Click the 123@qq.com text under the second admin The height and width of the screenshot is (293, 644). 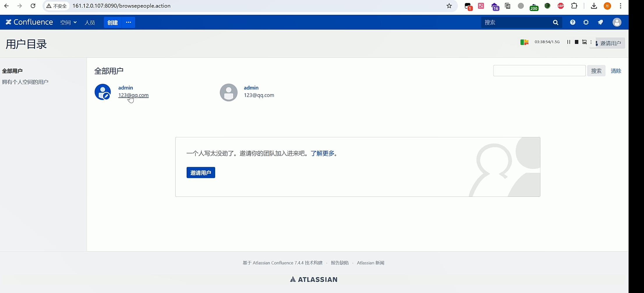point(259,95)
